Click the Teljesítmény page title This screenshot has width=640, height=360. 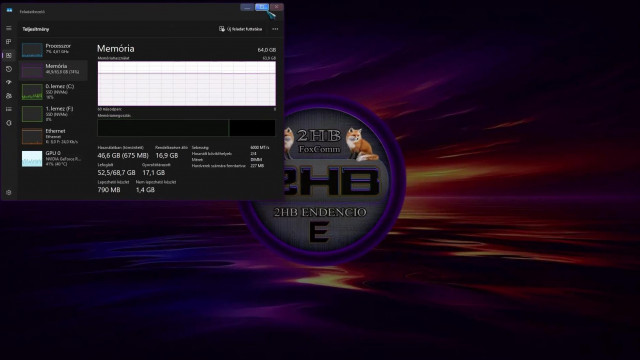tap(36, 29)
